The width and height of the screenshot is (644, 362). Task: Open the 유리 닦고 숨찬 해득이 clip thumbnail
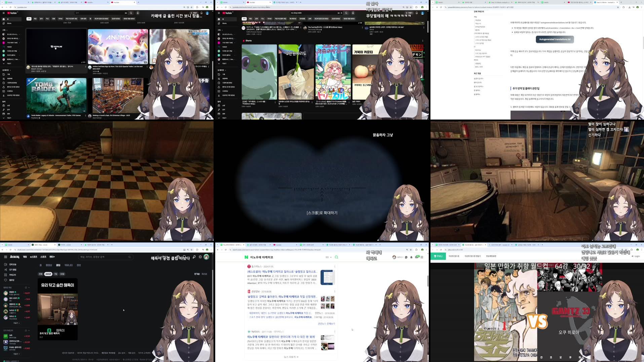[58, 308]
